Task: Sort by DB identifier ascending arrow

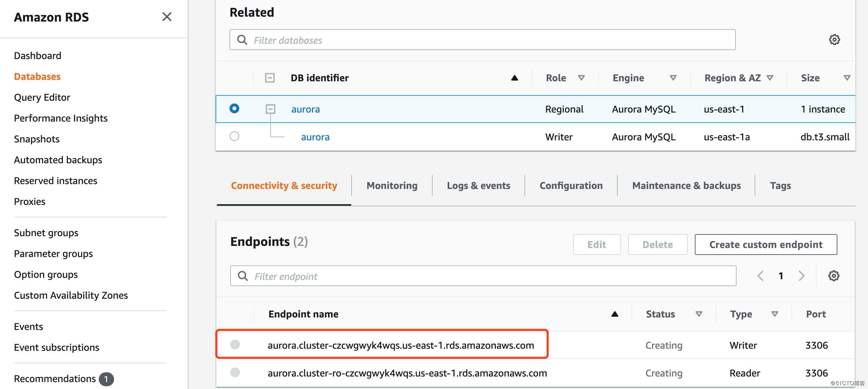Action: click(514, 78)
